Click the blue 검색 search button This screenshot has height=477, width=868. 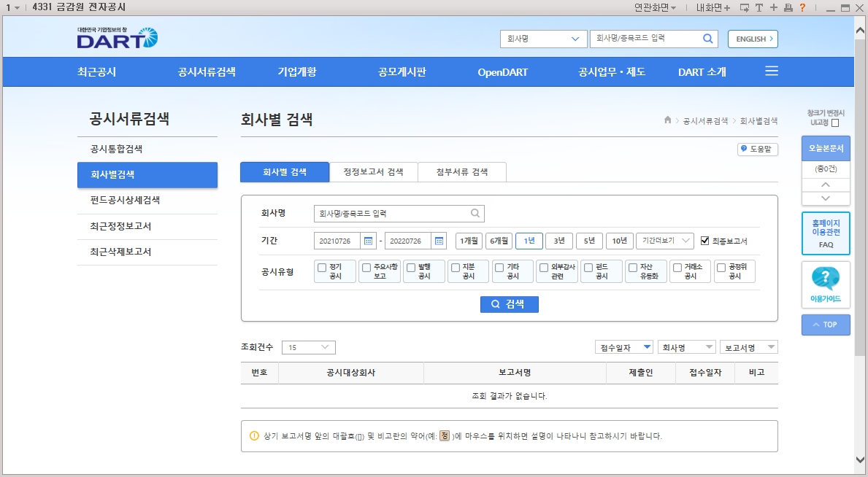click(510, 304)
